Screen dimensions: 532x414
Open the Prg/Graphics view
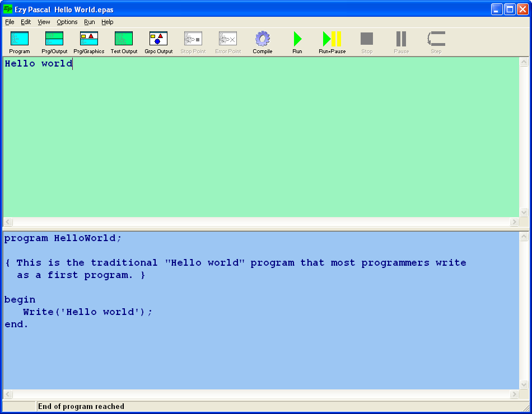tap(88, 38)
